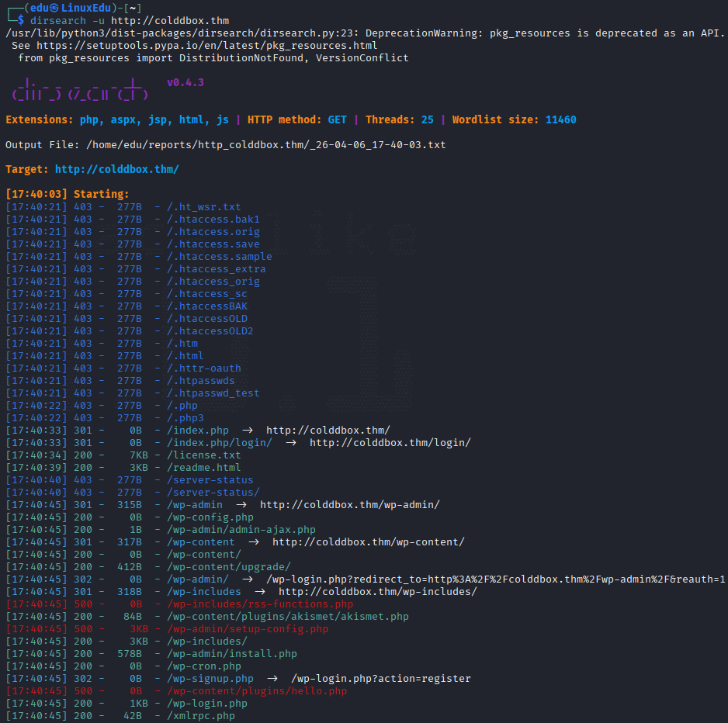This screenshot has height=723, width=728.
Task: Select the /.htpasswd_test entry
Action: (213, 393)
